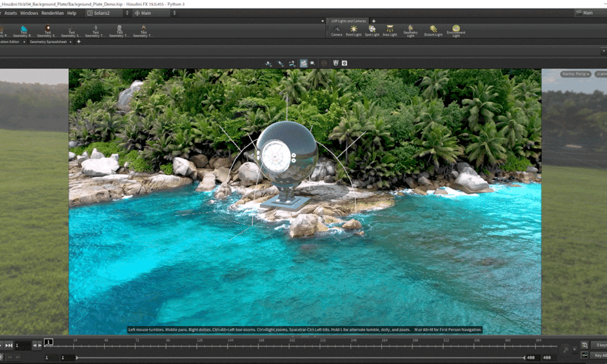Switch to the Geometry Spreadsheet tab
The width and height of the screenshot is (607, 364).
coord(48,42)
